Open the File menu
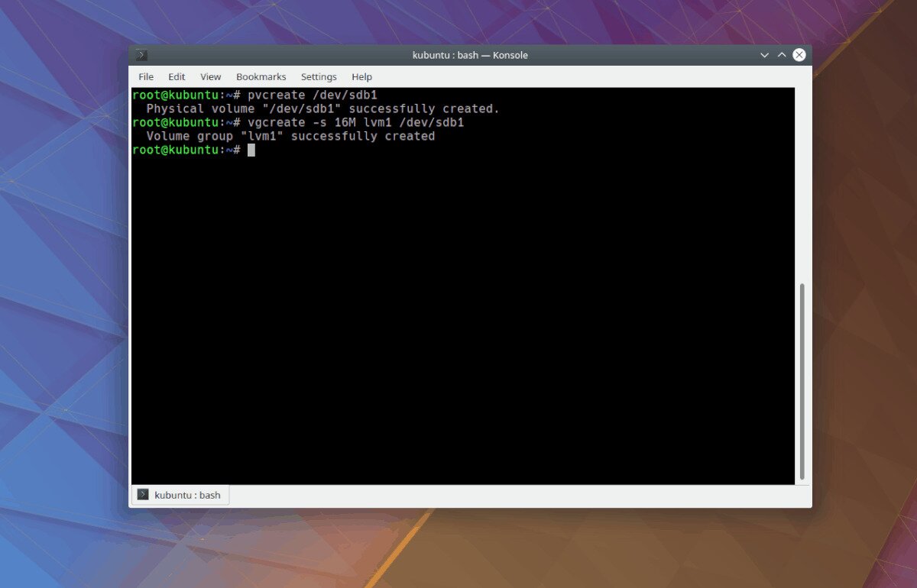917x588 pixels. [x=145, y=76]
